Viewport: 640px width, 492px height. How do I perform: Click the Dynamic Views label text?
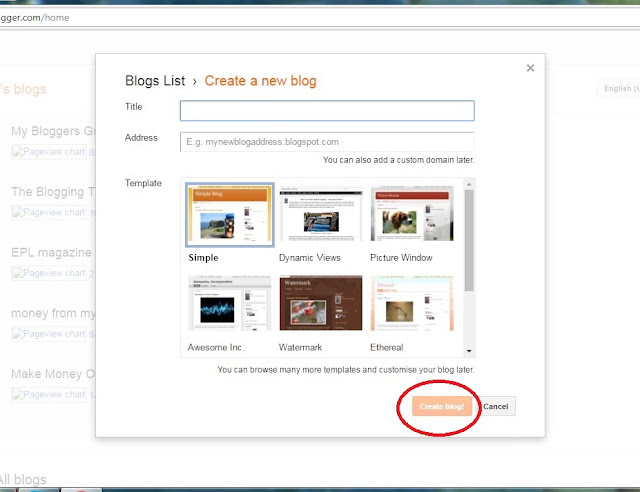[x=309, y=258]
